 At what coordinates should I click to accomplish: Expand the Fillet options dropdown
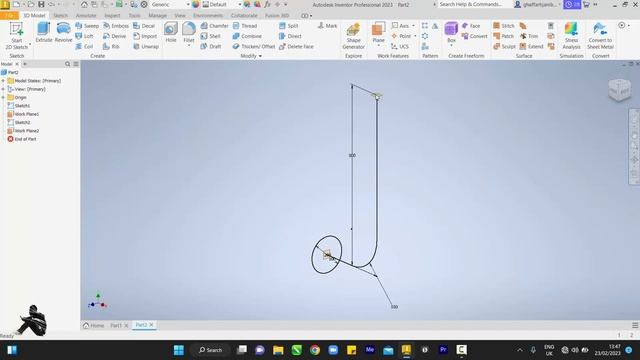coord(189,45)
